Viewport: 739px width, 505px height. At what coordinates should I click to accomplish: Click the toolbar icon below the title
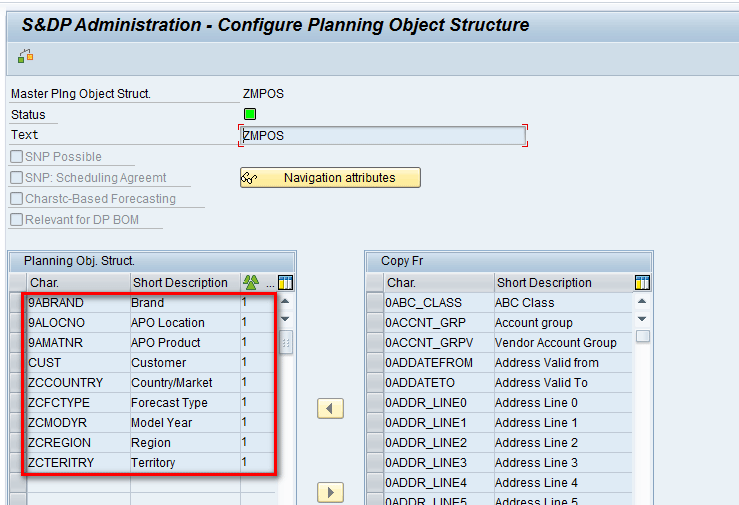[25, 56]
